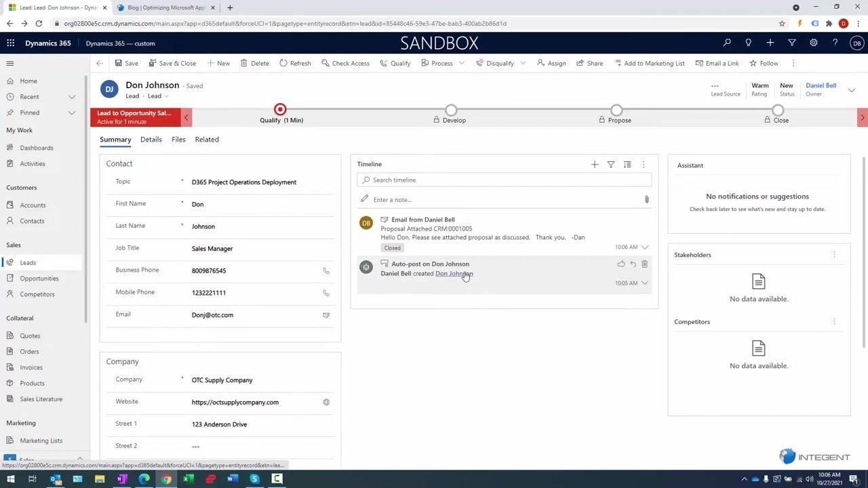Delete the Auto-post on Don Johnson
This screenshot has width=868, height=488.
[x=645, y=264]
